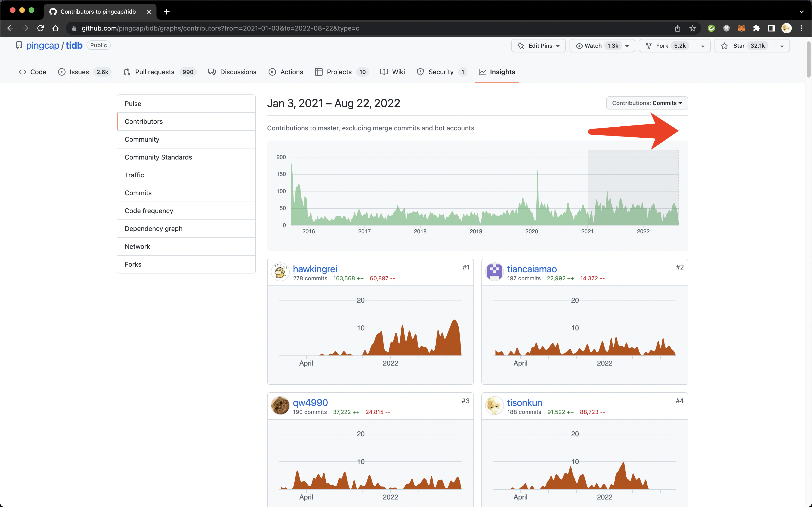Open the tab search chevron
Image resolution: width=812 pixels, height=507 pixels.
pos(802,12)
